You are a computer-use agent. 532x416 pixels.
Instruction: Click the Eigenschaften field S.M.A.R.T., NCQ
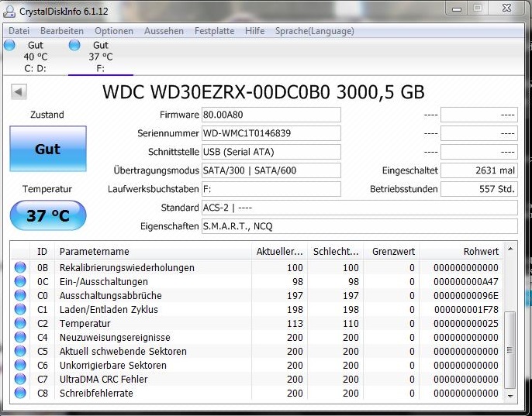pyautogui.click(x=360, y=226)
